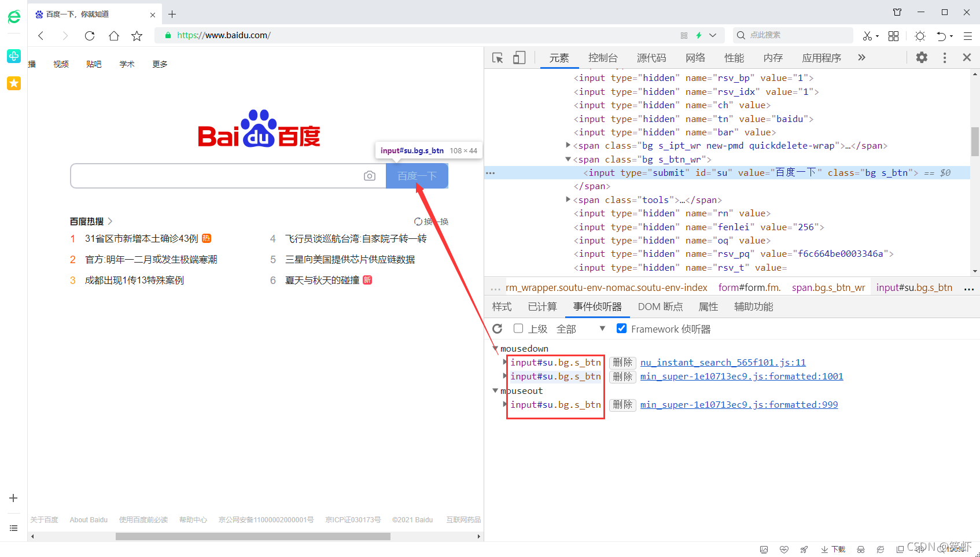Toggle the 上级 ancestors checkbox
The width and height of the screenshot is (980, 557).
(518, 329)
